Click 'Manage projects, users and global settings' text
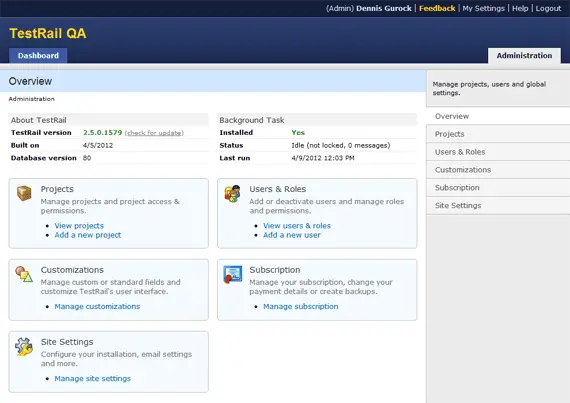Image resolution: width=570 pixels, height=403 pixels. pos(489,88)
